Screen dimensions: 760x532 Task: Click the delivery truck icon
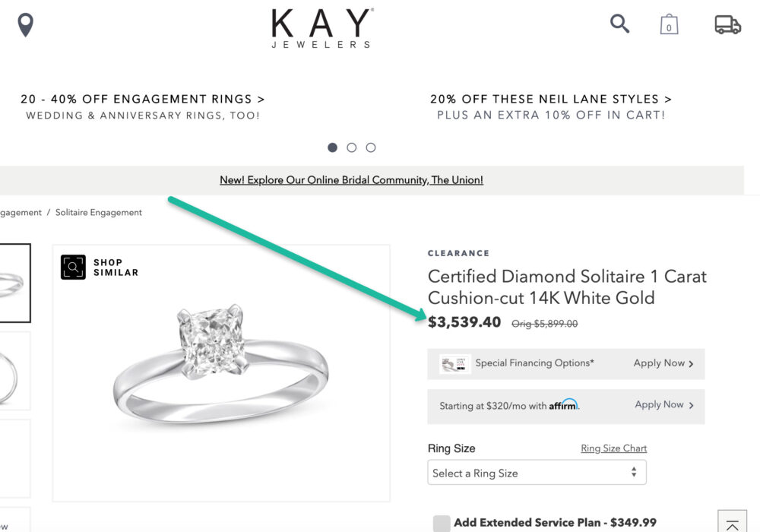coord(727,25)
